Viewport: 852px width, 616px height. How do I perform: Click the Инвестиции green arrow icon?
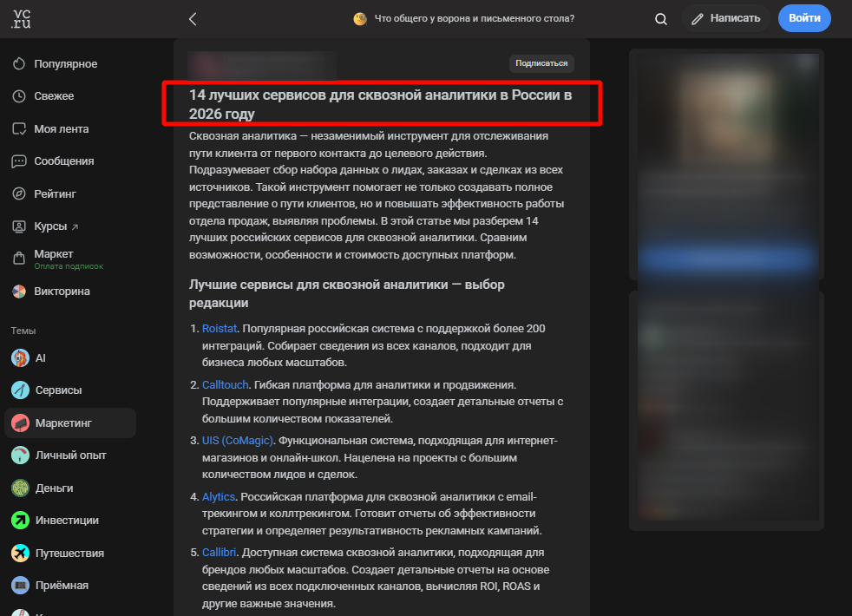pyautogui.click(x=20, y=521)
